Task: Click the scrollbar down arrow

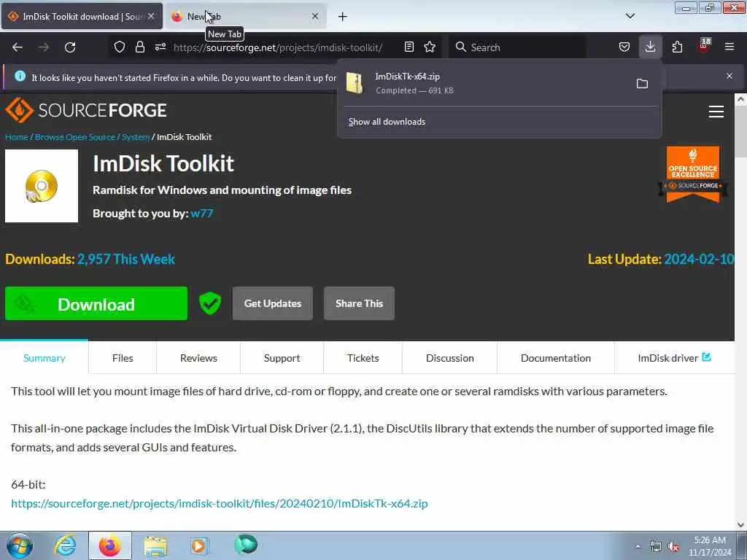Action: pos(740,525)
